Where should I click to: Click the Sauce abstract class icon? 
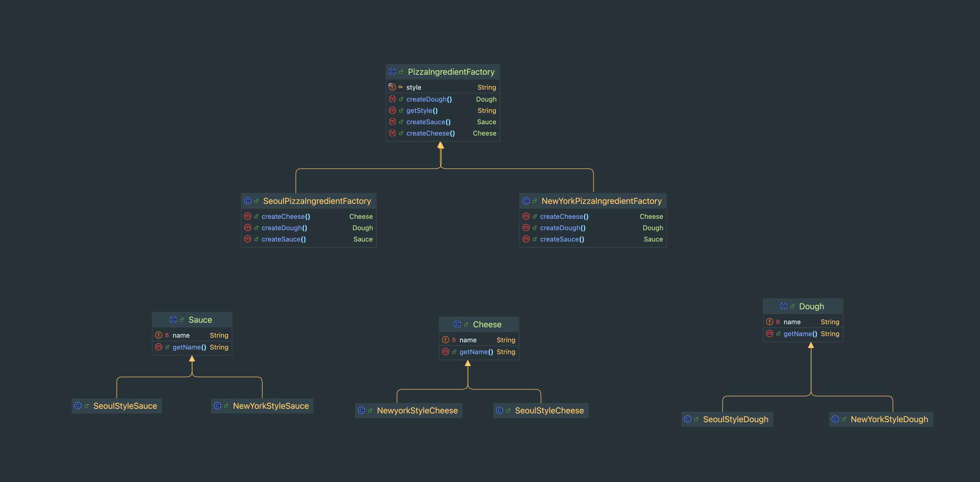tap(173, 320)
